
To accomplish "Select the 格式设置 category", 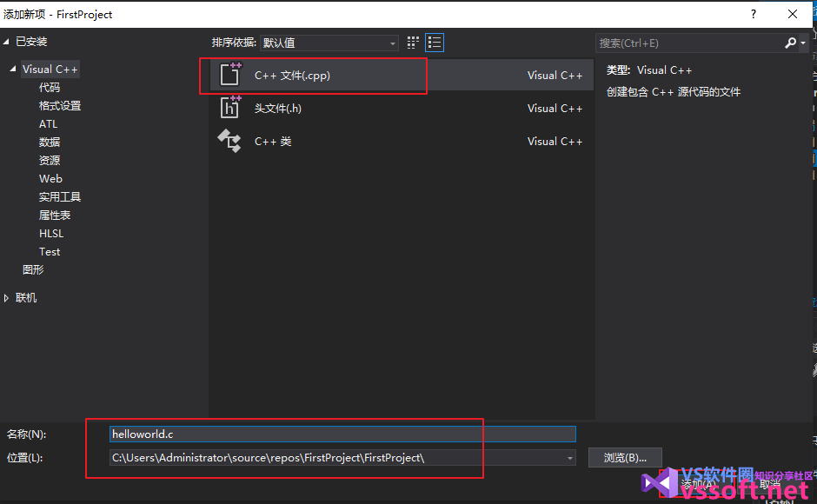I will tap(60, 106).
